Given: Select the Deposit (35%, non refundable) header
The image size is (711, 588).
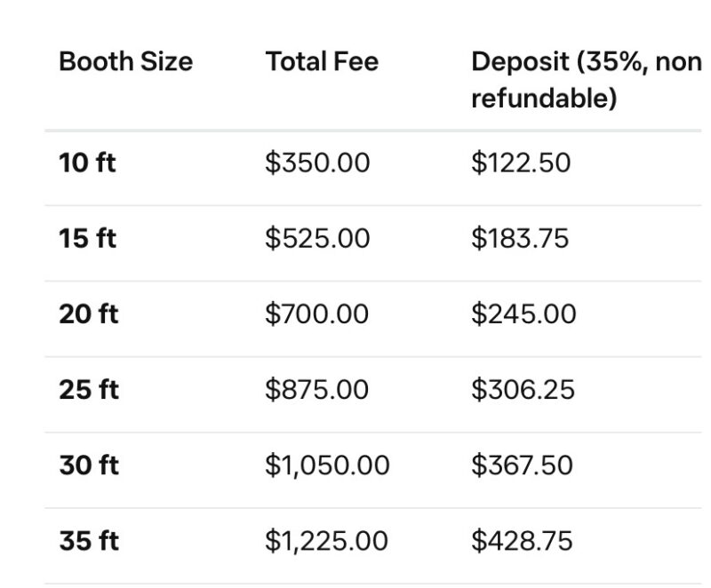Looking at the screenshot, I should coord(586,80).
